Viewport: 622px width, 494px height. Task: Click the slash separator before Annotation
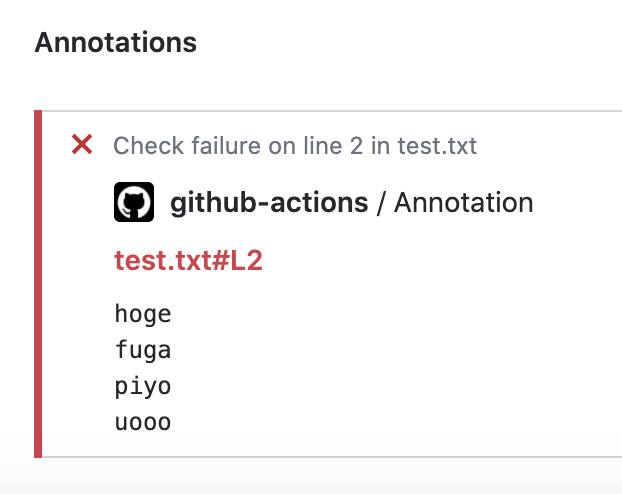[381, 203]
